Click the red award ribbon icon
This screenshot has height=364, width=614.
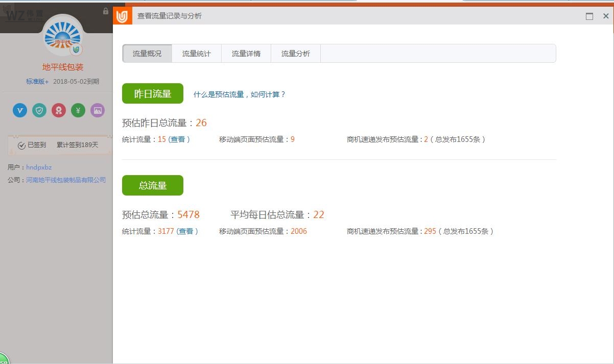point(59,110)
